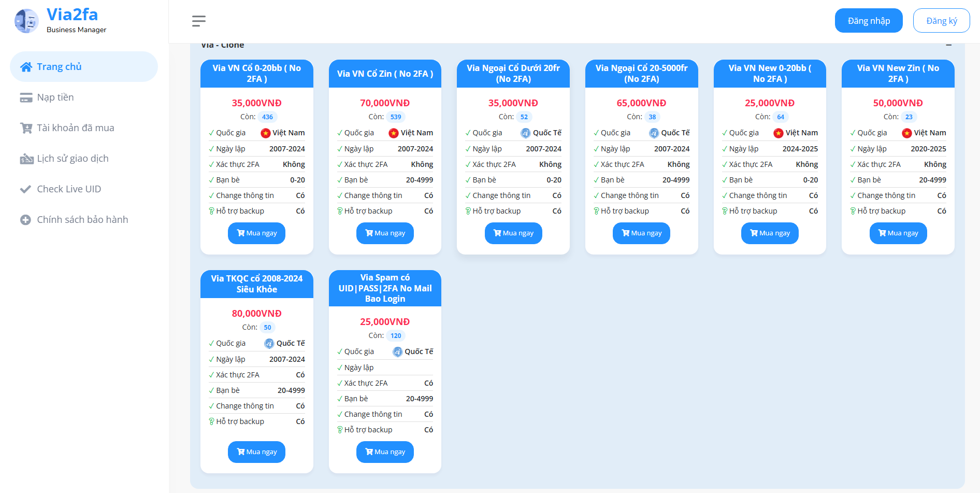Click the Via Spam cổ card header
Viewport: 980px width, 493px height.
coord(385,288)
